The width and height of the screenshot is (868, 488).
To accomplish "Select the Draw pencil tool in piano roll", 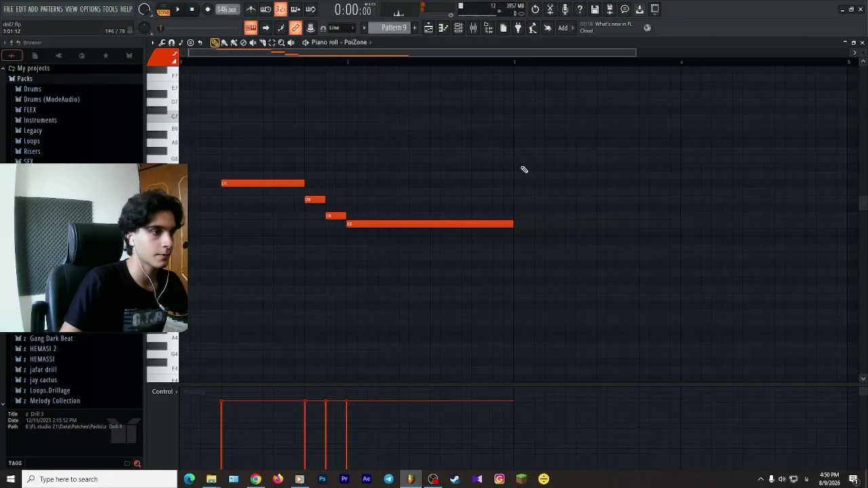I will click(215, 43).
